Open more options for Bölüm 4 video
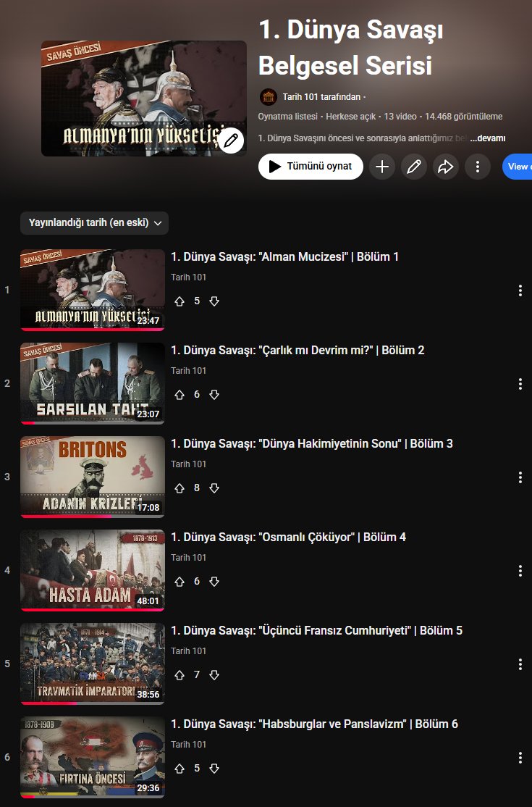532x807 pixels. (x=520, y=570)
